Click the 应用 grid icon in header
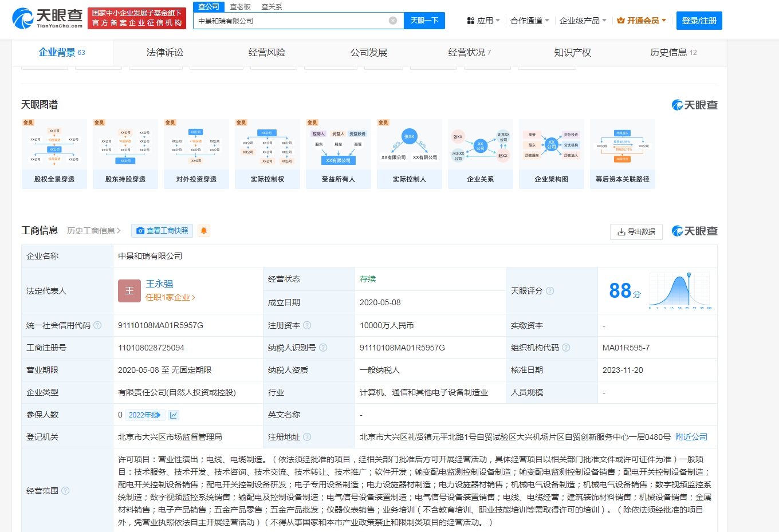The height and width of the screenshot is (532, 779). [471, 21]
